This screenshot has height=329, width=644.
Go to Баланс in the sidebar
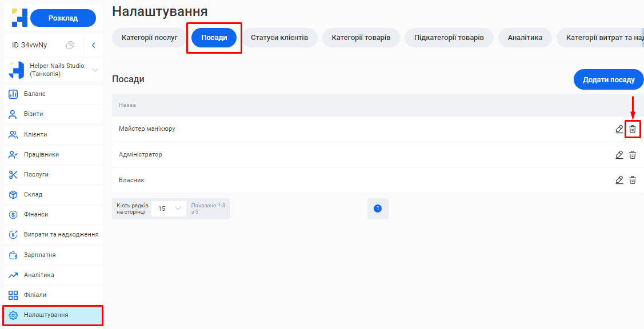coord(35,94)
